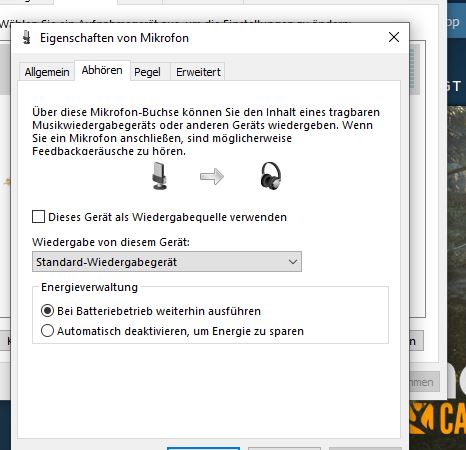Viewport: 466px width, 450px height.
Task: Open the Standard-Wiedergabegerät dropdown
Action: [167, 262]
